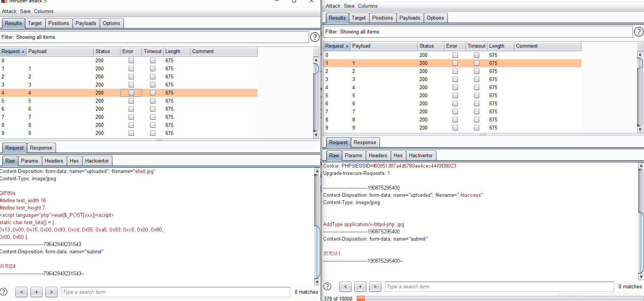Open Params tab in right window
The width and height of the screenshot is (644, 301).
(x=353, y=155)
